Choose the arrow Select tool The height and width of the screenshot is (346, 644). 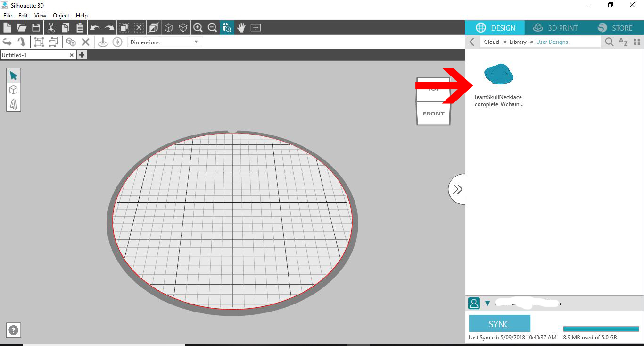click(13, 76)
